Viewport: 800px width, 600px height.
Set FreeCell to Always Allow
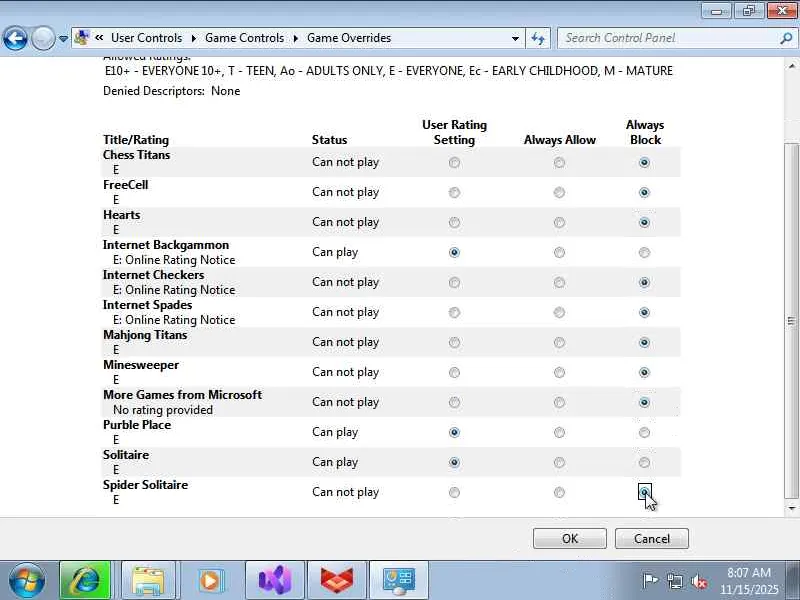559,193
